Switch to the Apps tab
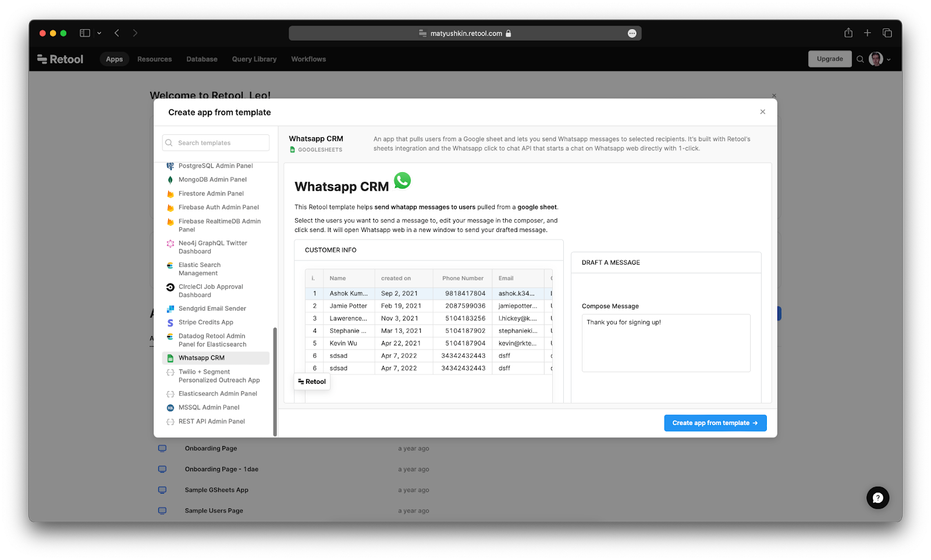This screenshot has width=931, height=560. click(x=114, y=59)
